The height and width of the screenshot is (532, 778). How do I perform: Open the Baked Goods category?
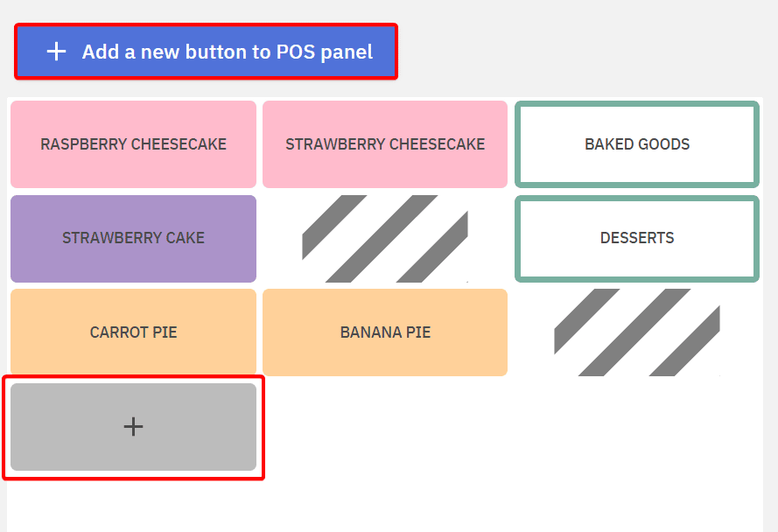pyautogui.click(x=636, y=144)
